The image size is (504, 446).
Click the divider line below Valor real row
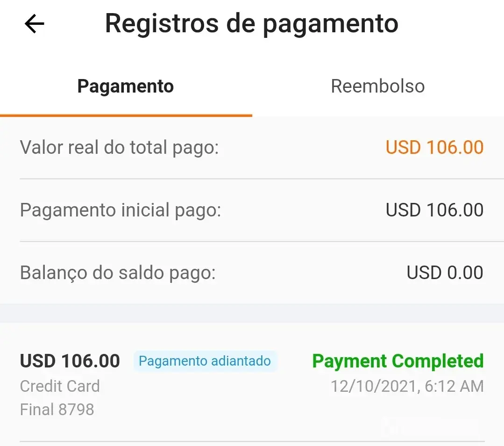click(x=252, y=179)
